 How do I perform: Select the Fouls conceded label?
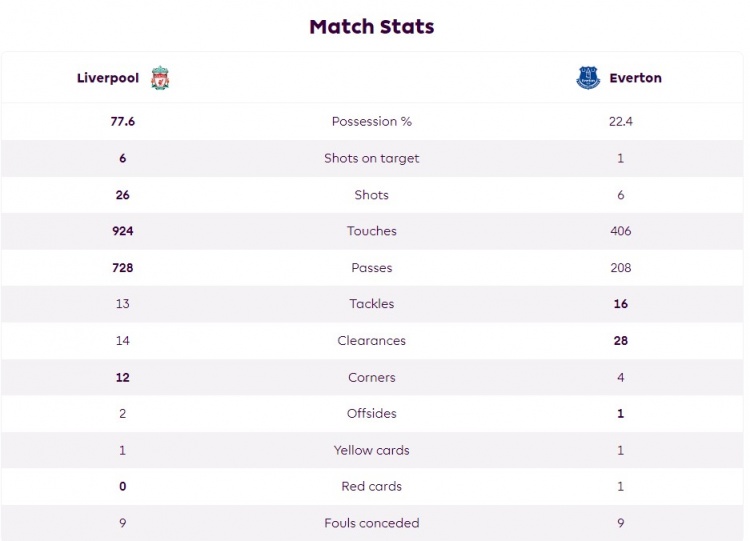coord(372,523)
